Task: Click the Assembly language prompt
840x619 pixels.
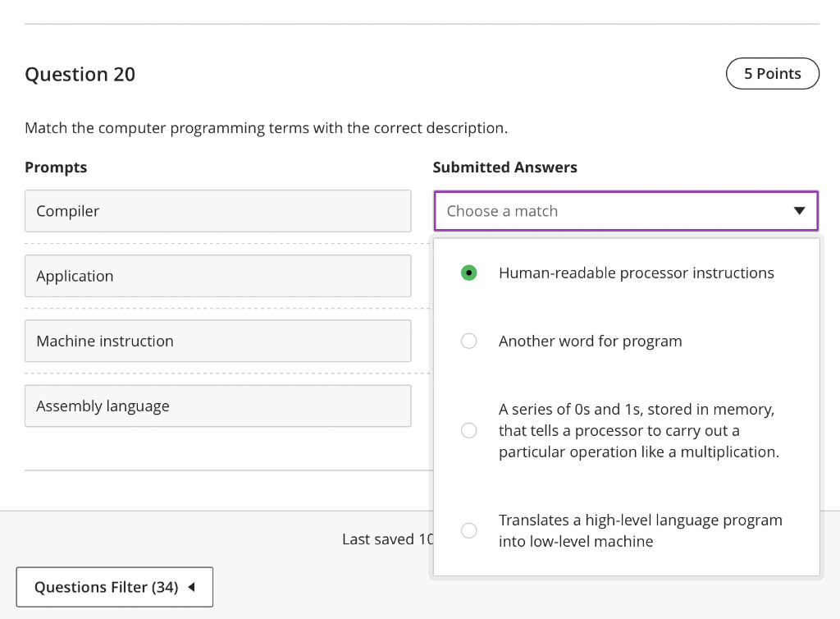Action: point(217,406)
